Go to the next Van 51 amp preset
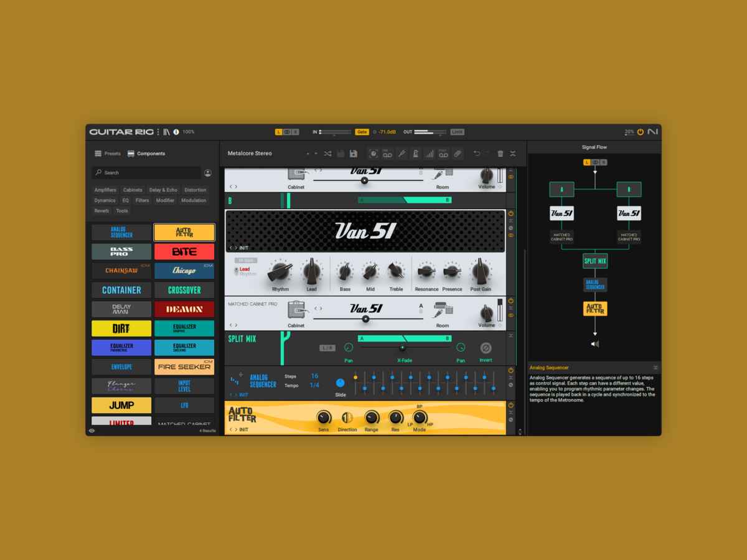 (x=236, y=248)
